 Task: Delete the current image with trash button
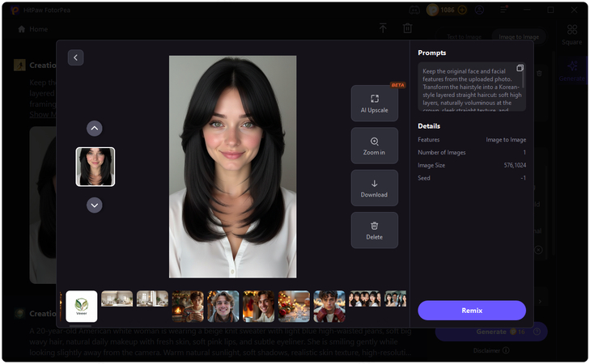point(374,231)
